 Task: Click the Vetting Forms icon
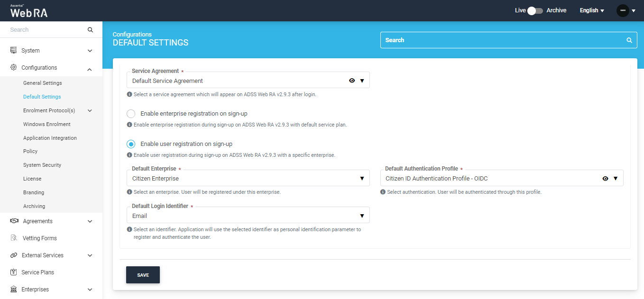point(14,238)
